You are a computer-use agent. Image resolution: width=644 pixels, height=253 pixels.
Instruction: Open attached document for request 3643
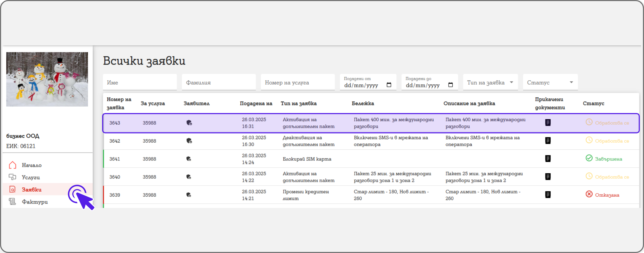click(548, 123)
